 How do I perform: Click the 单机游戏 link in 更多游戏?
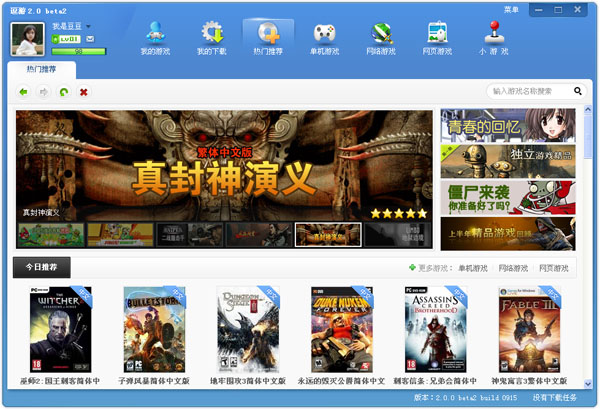click(x=473, y=268)
